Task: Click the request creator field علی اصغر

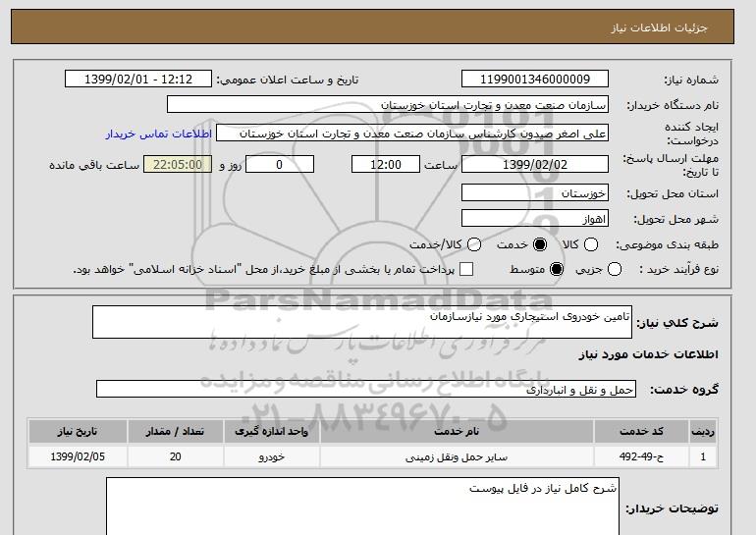Action: pyautogui.click(x=412, y=134)
